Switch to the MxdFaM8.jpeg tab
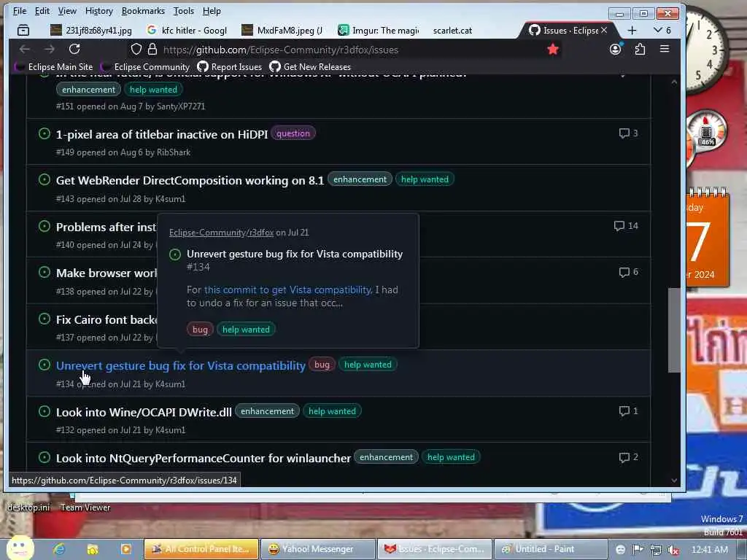 pyautogui.click(x=283, y=31)
